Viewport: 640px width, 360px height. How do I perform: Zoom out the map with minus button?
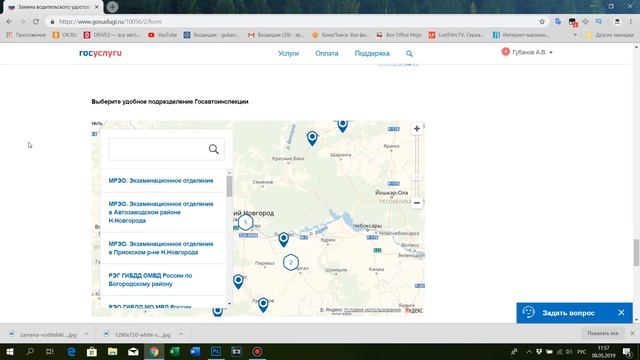[417, 203]
